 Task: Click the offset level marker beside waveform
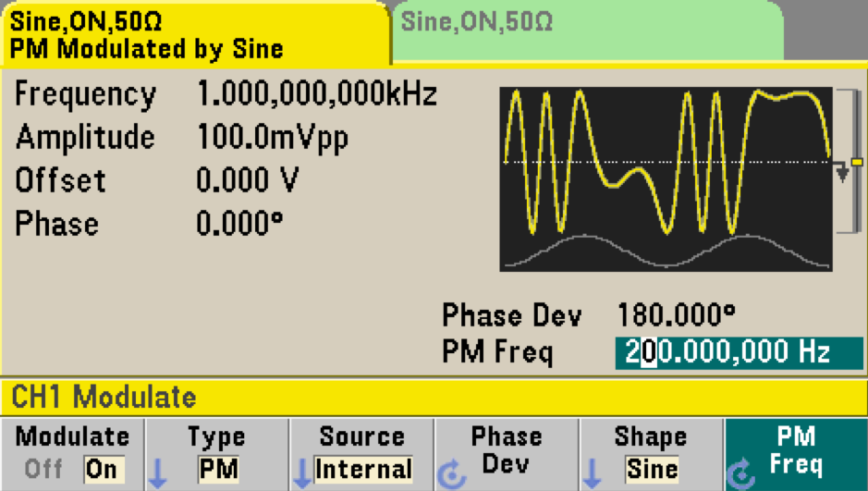click(x=856, y=162)
